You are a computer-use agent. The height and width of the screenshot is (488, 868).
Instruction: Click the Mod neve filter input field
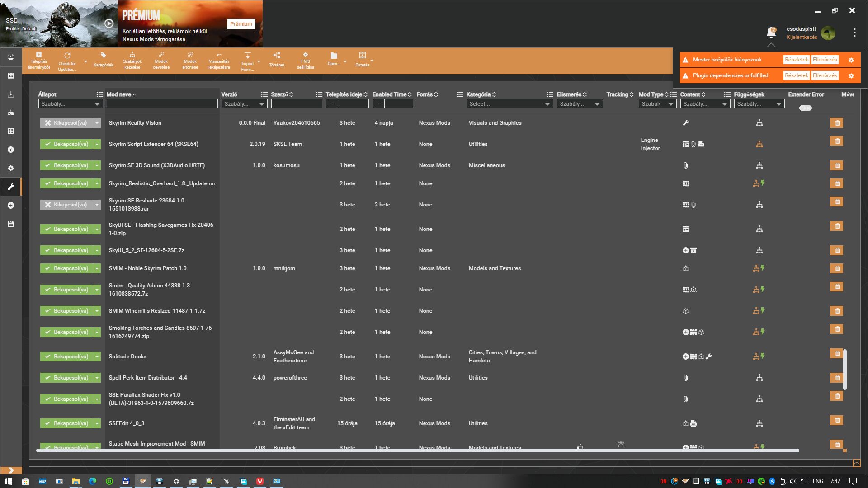(162, 104)
